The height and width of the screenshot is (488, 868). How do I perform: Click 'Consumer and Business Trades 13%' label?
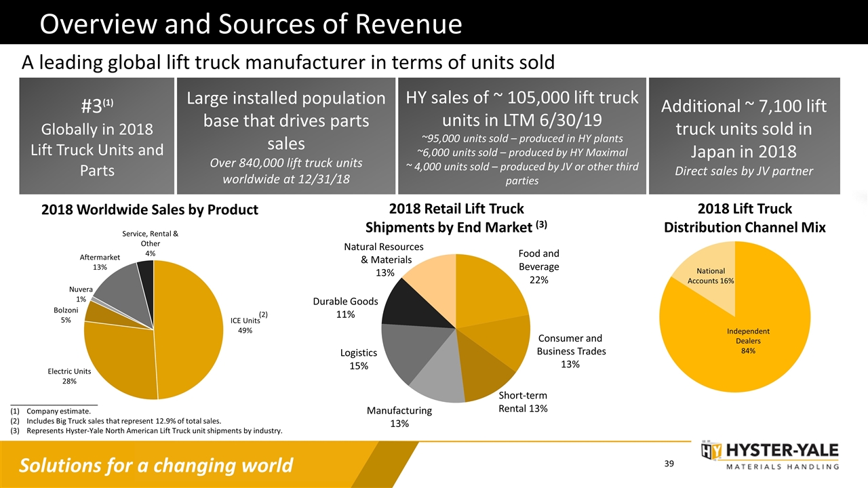tap(570, 351)
